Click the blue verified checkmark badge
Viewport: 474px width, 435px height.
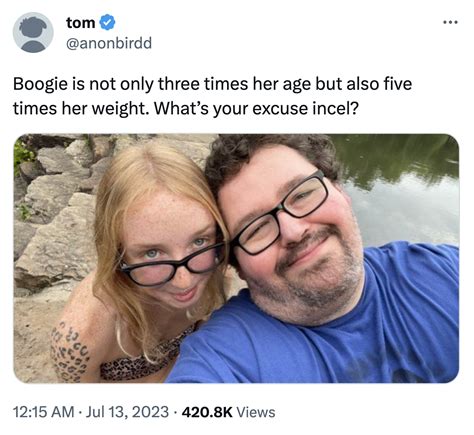pyautogui.click(x=107, y=23)
